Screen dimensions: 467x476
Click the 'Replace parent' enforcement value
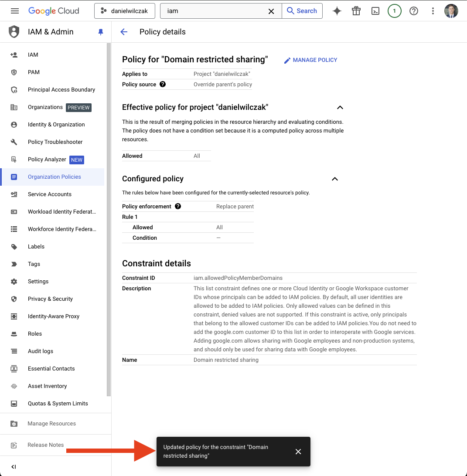[235, 207]
